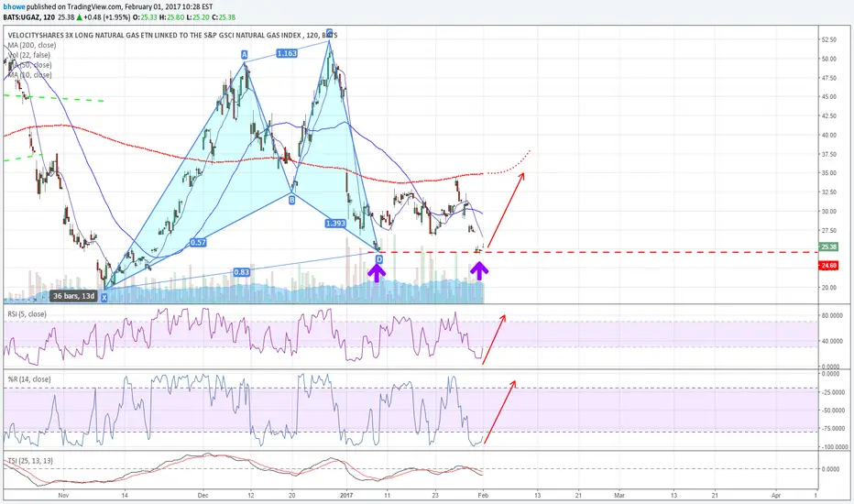The image size is (854, 504).
Task: Click the Dec date axis label
Action: coord(203,495)
